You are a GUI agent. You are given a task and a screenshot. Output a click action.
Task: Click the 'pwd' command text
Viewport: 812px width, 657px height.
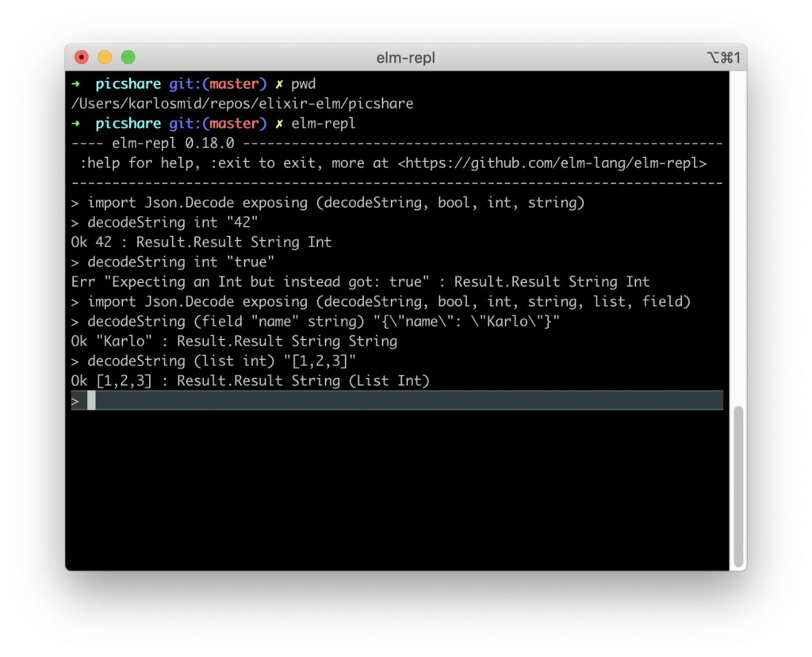[x=304, y=84]
